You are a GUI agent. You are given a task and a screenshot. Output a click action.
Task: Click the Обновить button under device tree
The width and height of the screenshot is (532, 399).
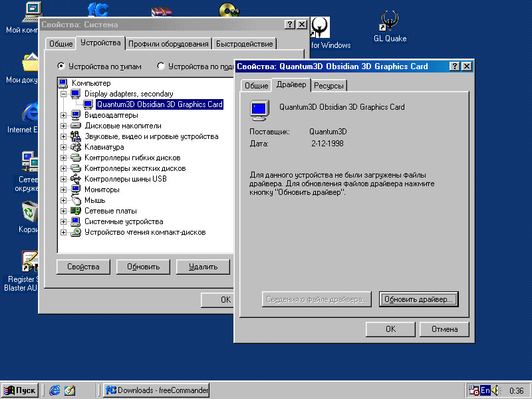[143, 267]
